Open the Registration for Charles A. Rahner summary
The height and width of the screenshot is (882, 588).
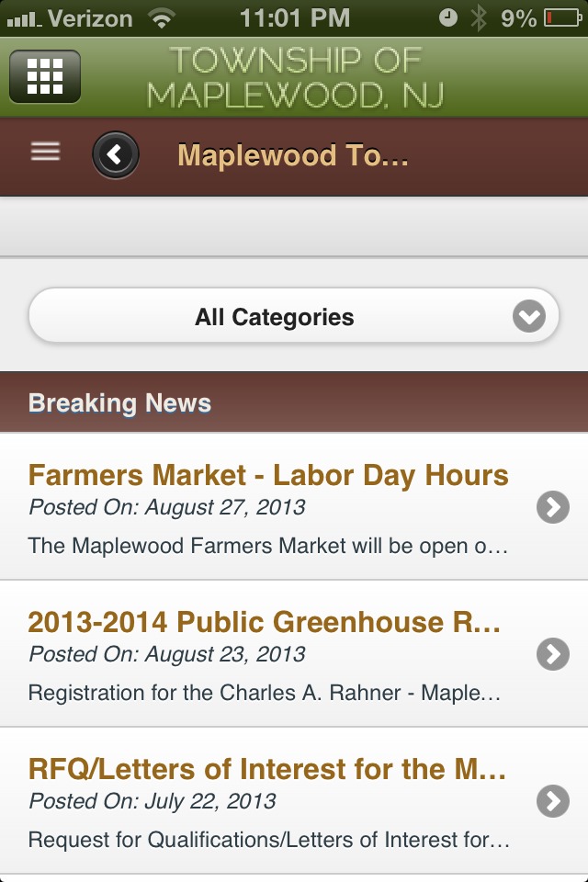[265, 693]
